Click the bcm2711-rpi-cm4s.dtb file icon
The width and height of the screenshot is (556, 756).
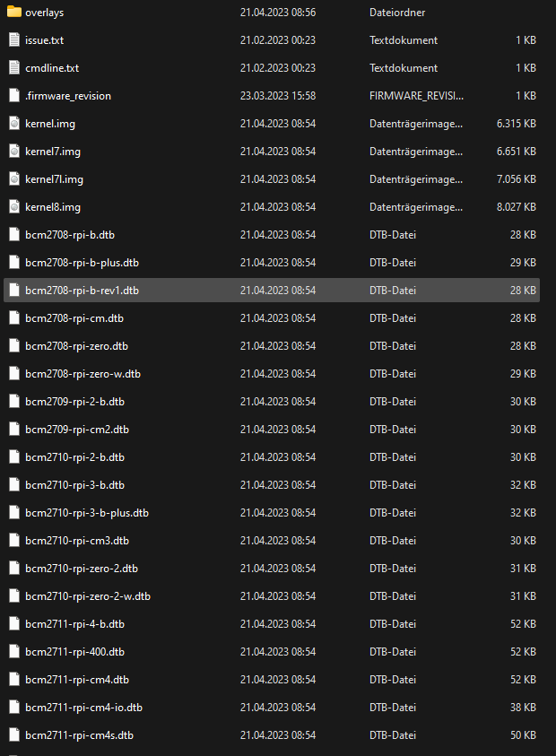pyautogui.click(x=13, y=735)
